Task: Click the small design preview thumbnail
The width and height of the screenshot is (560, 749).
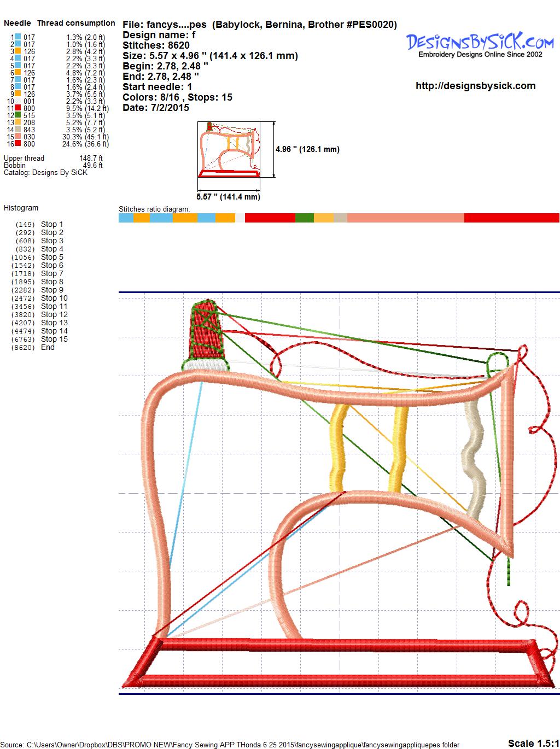Action: 228,149
